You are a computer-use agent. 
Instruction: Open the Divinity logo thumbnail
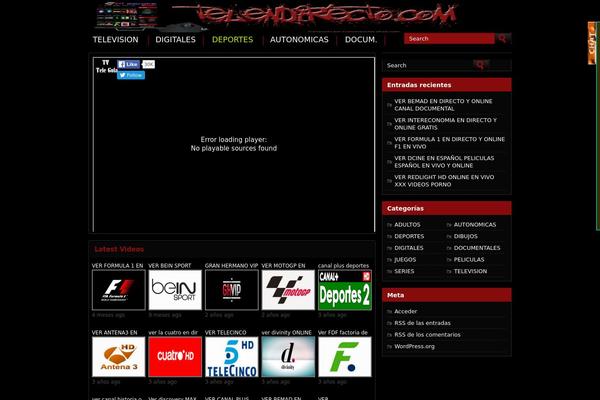coord(288,357)
